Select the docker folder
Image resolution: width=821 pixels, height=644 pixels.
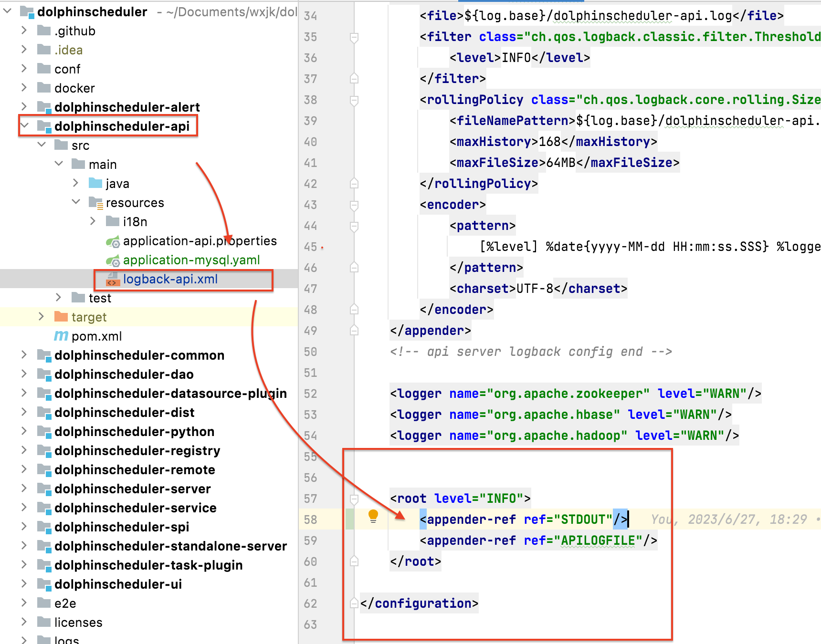74,88
